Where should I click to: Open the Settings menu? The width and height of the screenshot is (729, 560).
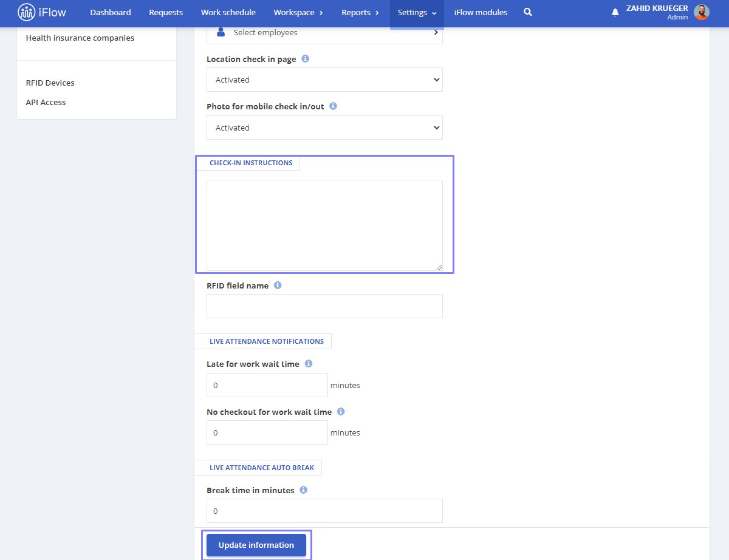pyautogui.click(x=417, y=13)
